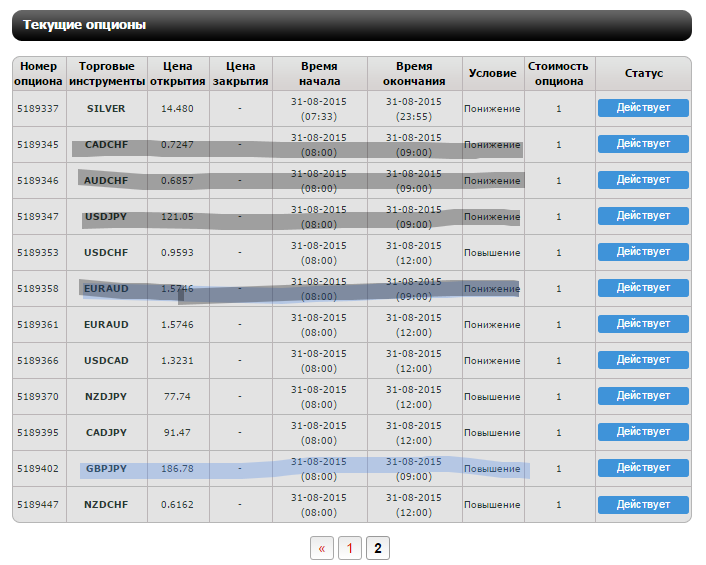Select the opening price 121.05

(177, 217)
